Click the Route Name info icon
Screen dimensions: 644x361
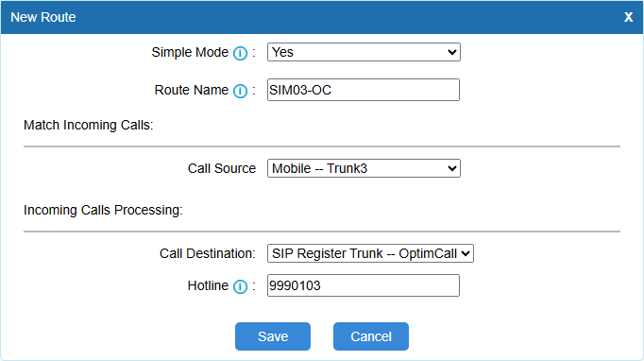(x=240, y=91)
